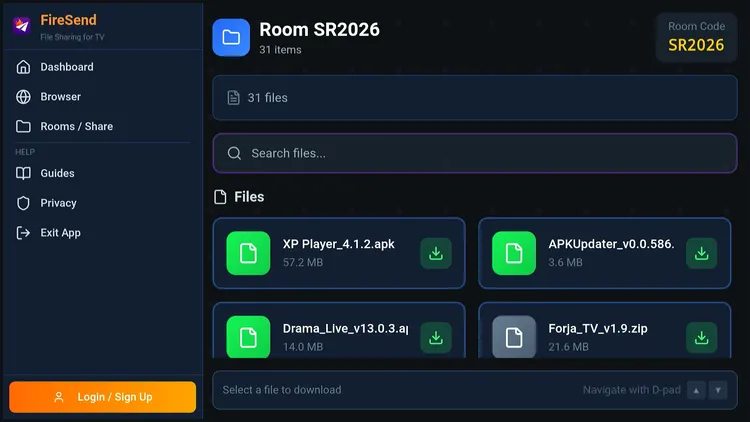Download Drama_Live_v13.0.3 file
The height and width of the screenshot is (422, 750).
(436, 338)
